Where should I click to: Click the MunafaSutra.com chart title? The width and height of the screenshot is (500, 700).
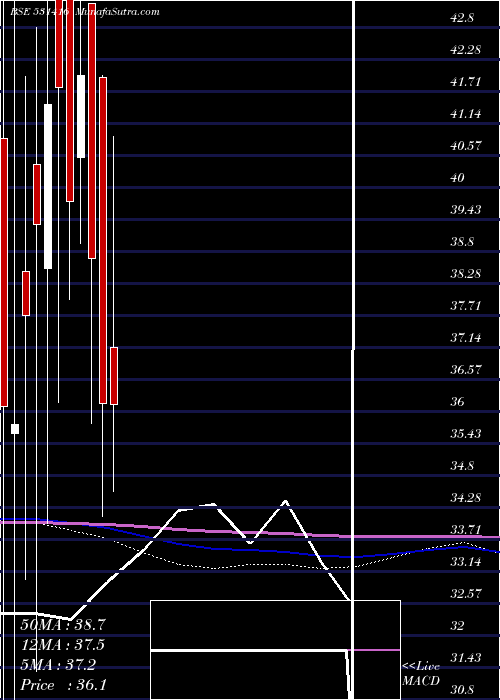click(x=117, y=12)
